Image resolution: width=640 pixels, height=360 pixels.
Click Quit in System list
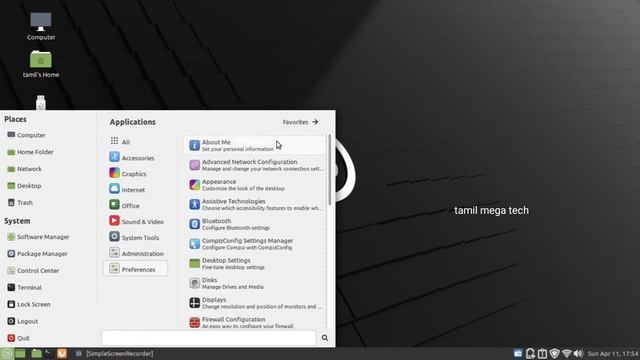click(x=18, y=338)
